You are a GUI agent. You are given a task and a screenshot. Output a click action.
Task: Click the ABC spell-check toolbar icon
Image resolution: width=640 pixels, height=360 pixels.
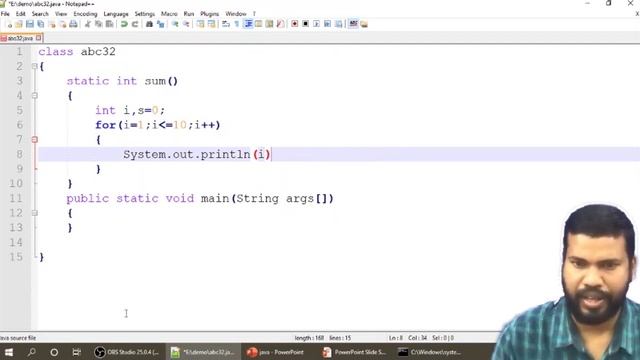353,24
